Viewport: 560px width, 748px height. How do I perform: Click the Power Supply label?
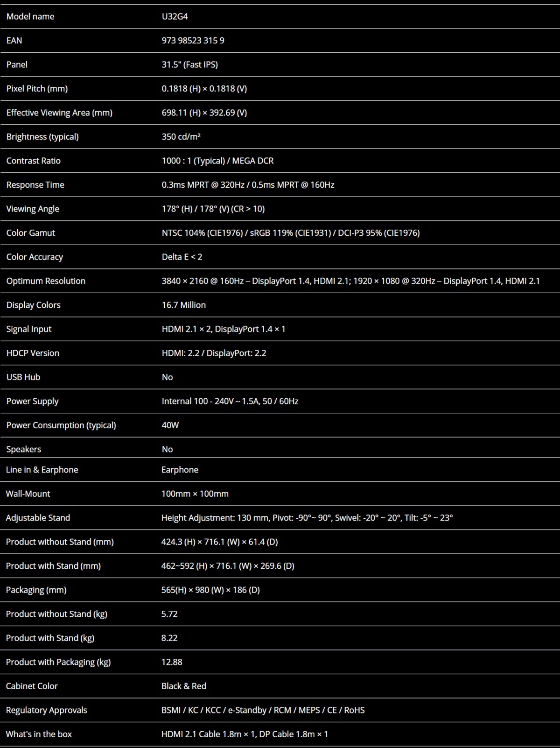(32, 401)
